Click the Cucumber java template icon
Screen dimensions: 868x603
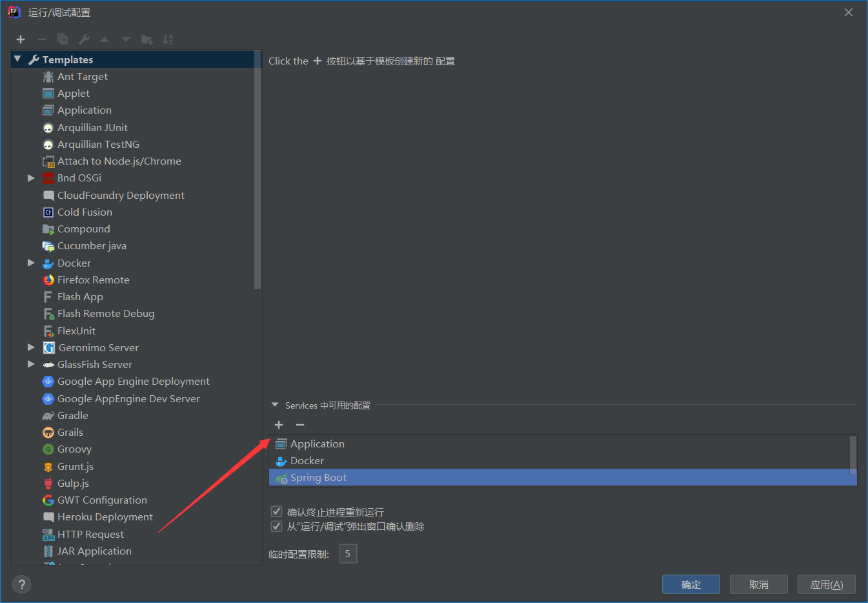48,246
